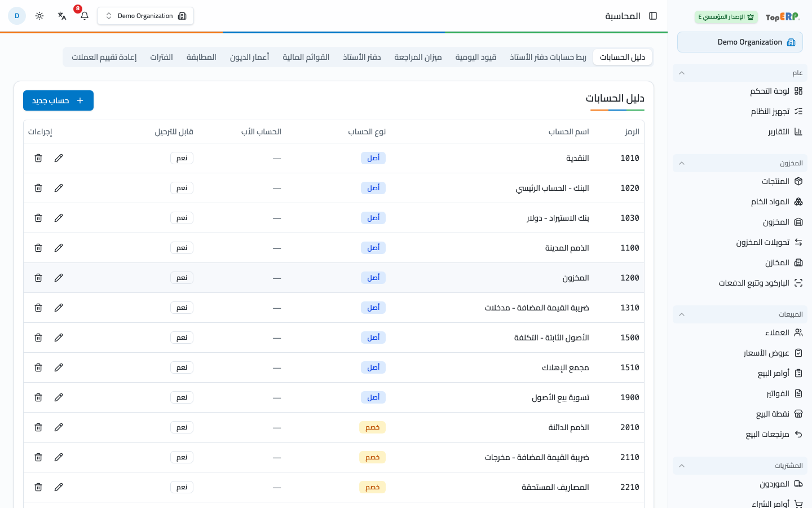Delete account 2110 with trash icon
The height and width of the screenshot is (508, 812).
(38, 457)
